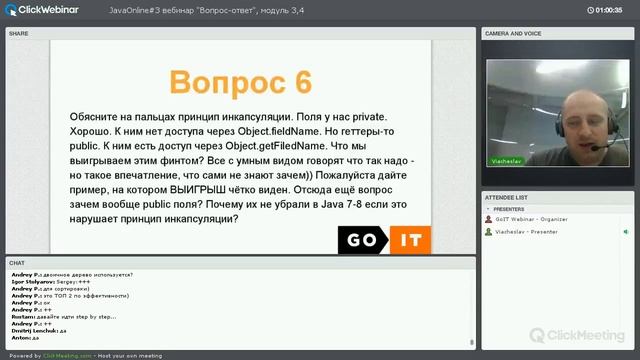Click the ClickWebinar logo
The image size is (640, 360).
click(x=42, y=10)
